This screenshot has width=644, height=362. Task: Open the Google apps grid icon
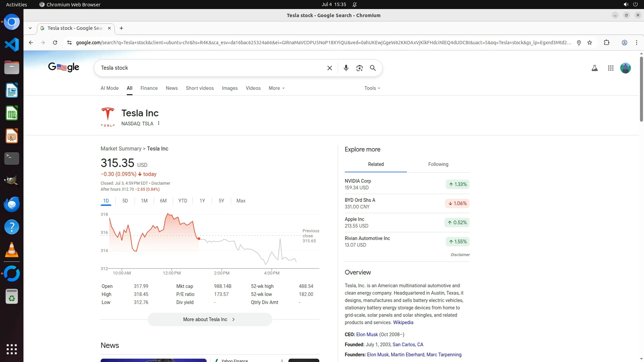coord(611,68)
